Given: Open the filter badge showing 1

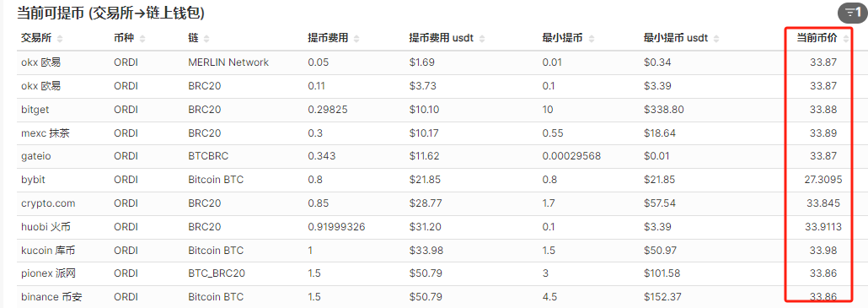Looking at the screenshot, I should 853,13.
